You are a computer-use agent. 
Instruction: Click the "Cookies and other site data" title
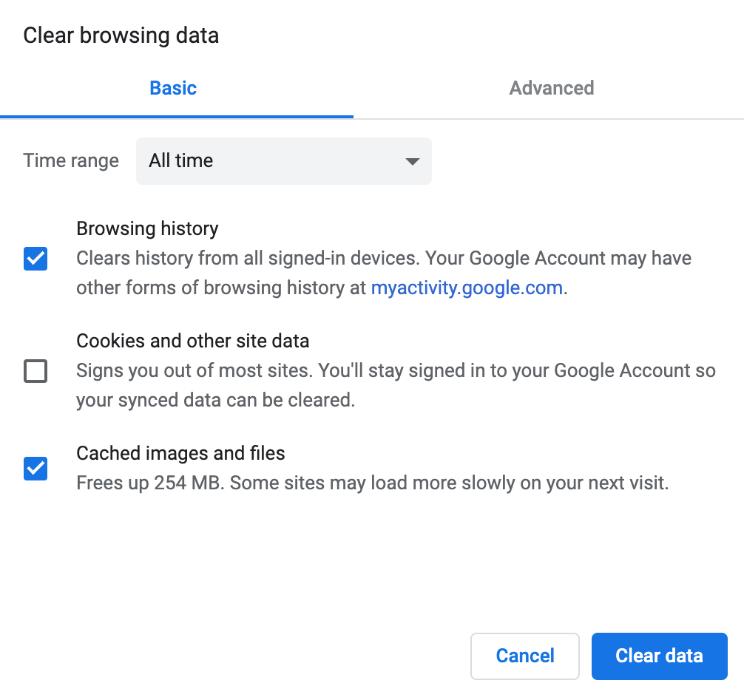[192, 341]
